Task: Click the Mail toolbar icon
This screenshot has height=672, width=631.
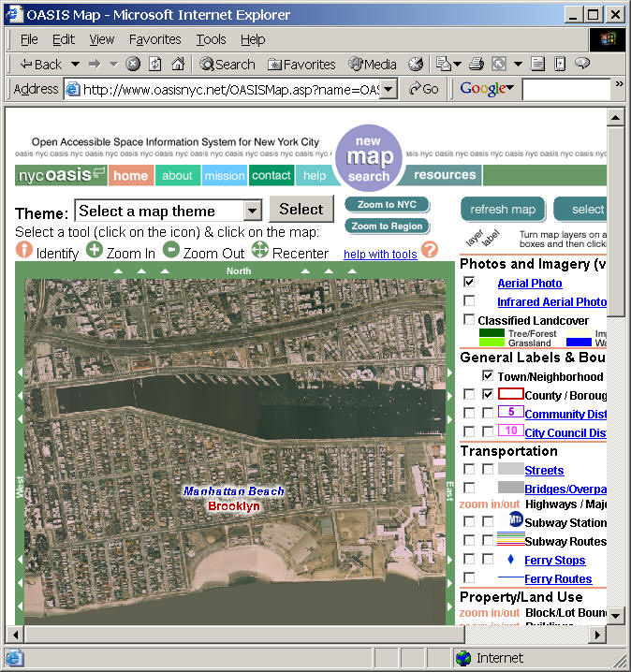Action: [x=444, y=65]
